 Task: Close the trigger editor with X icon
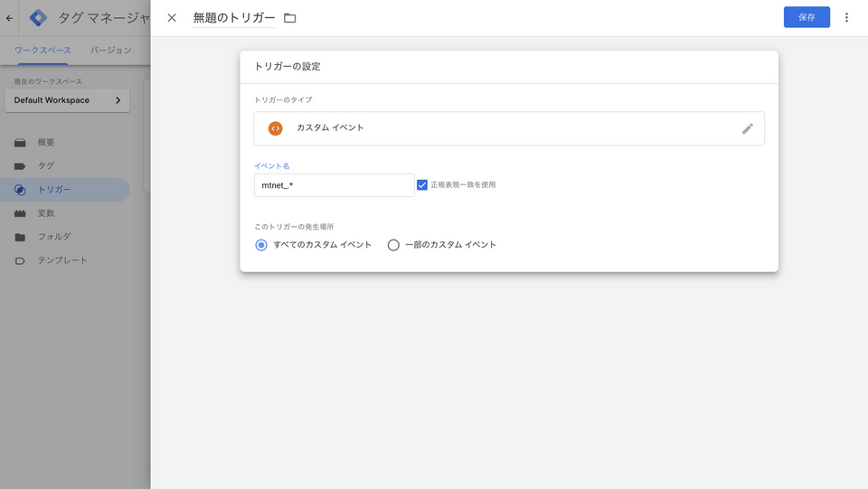pyautogui.click(x=172, y=18)
